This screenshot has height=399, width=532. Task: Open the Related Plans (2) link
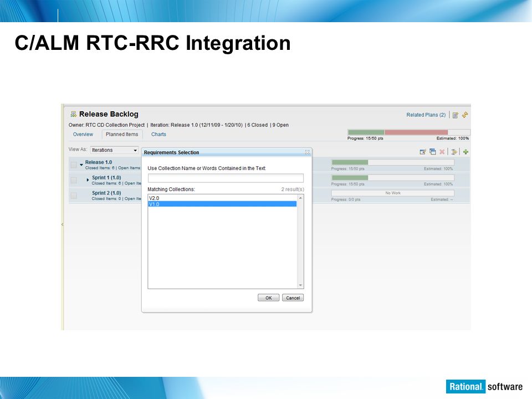(426, 115)
